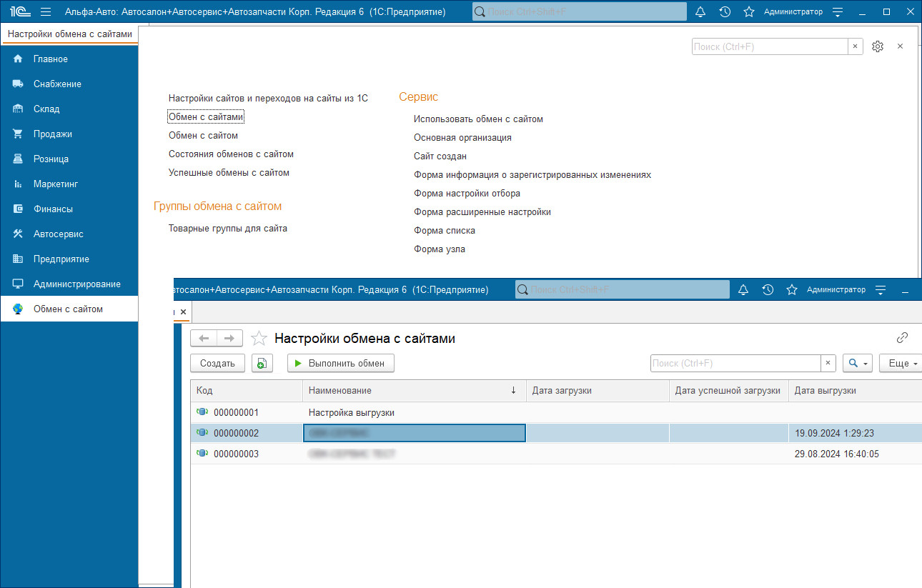The image size is (922, 588).
Task: Close the section panel with X
Action: (900, 46)
